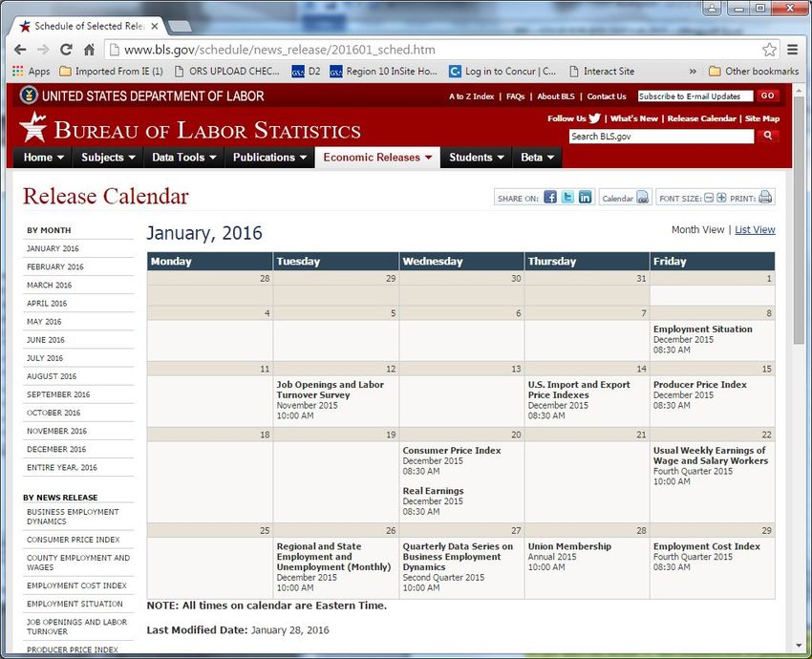Open a new browser tab
The width and height of the screenshot is (812, 659).
click(x=180, y=27)
